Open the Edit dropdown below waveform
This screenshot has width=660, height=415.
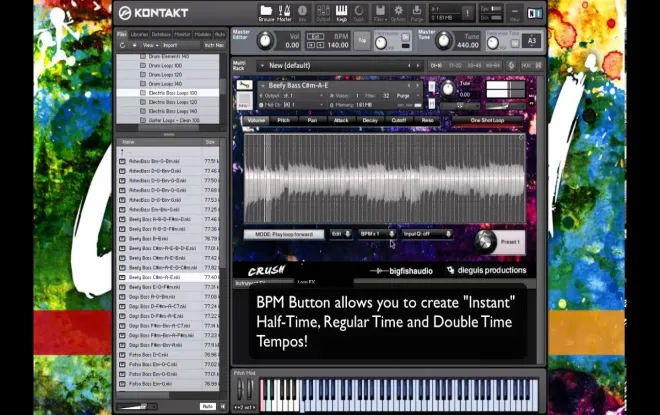tap(341, 234)
